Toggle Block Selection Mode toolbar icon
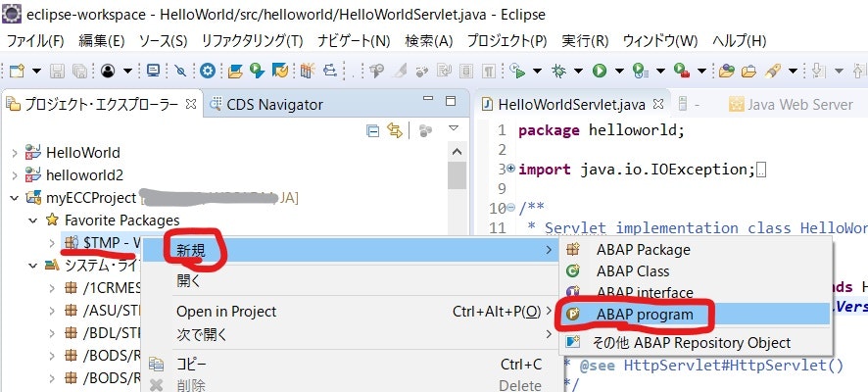Screen dimensions: 868x392 click(x=466, y=71)
